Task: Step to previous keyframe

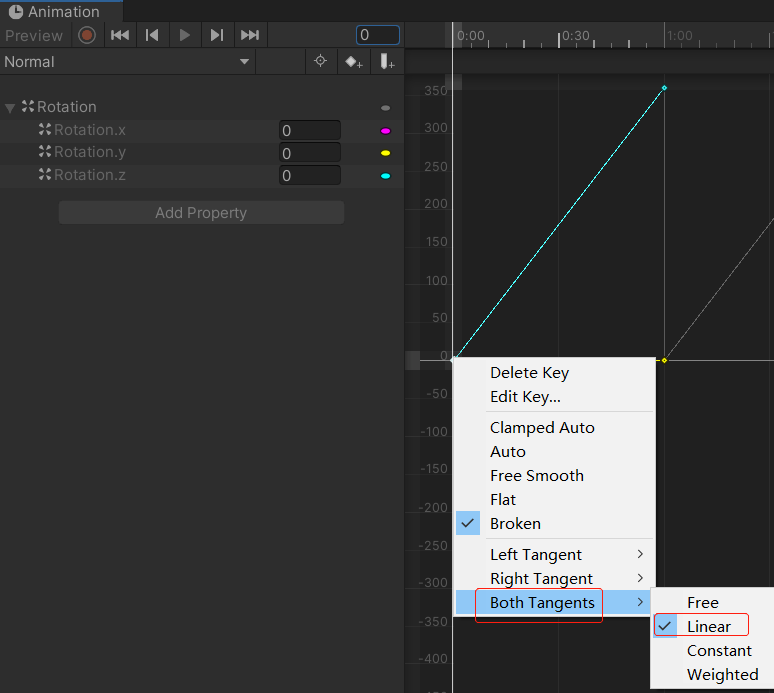Action: point(152,35)
